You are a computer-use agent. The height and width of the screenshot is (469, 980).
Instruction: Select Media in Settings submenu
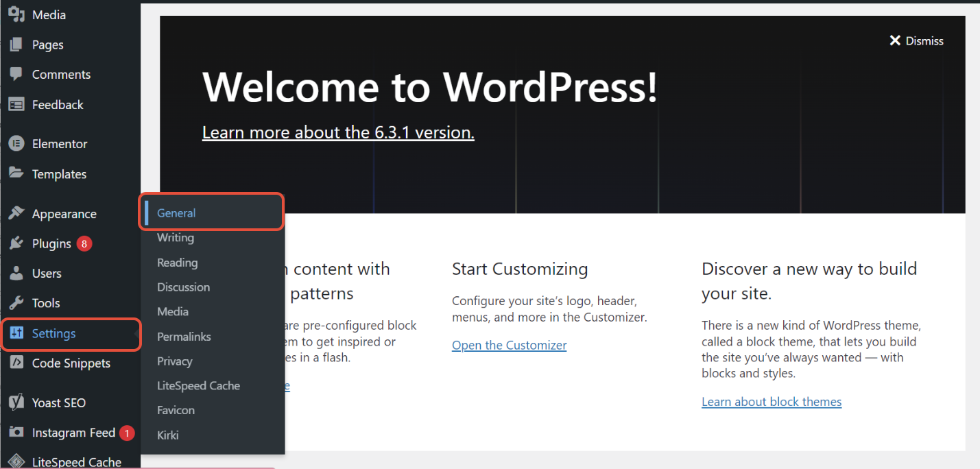[x=173, y=311]
